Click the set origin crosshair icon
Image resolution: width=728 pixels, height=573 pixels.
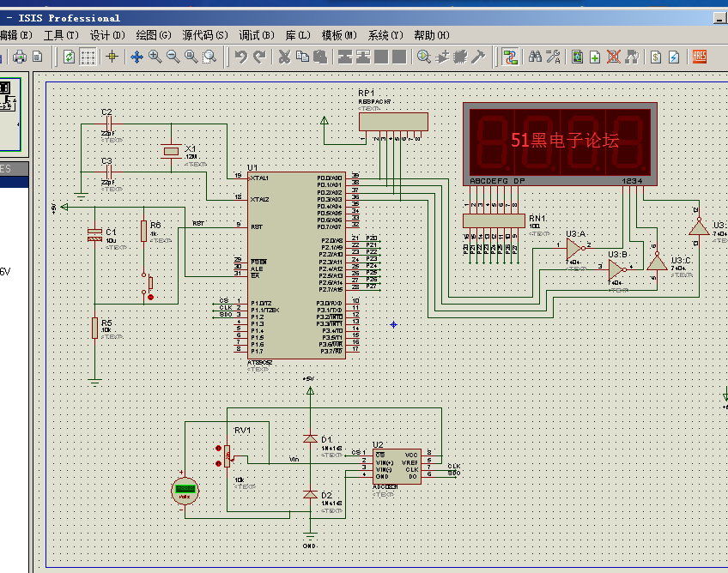point(112,57)
